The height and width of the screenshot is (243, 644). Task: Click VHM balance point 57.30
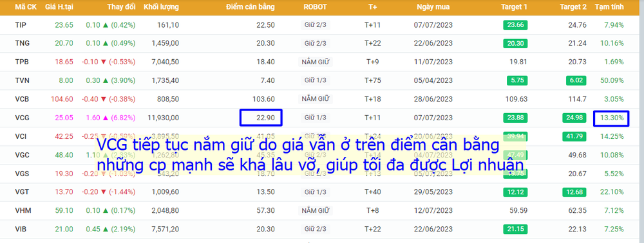coord(265,211)
